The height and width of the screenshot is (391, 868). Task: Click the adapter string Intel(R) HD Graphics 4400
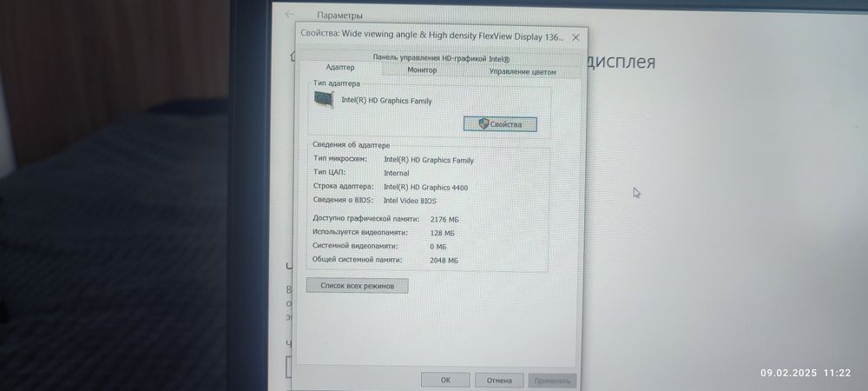(x=425, y=187)
